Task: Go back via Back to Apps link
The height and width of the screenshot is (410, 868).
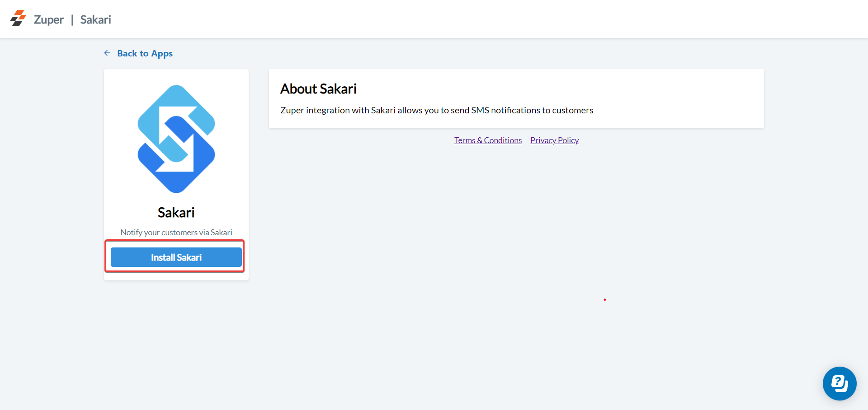Action: pyautogui.click(x=145, y=53)
